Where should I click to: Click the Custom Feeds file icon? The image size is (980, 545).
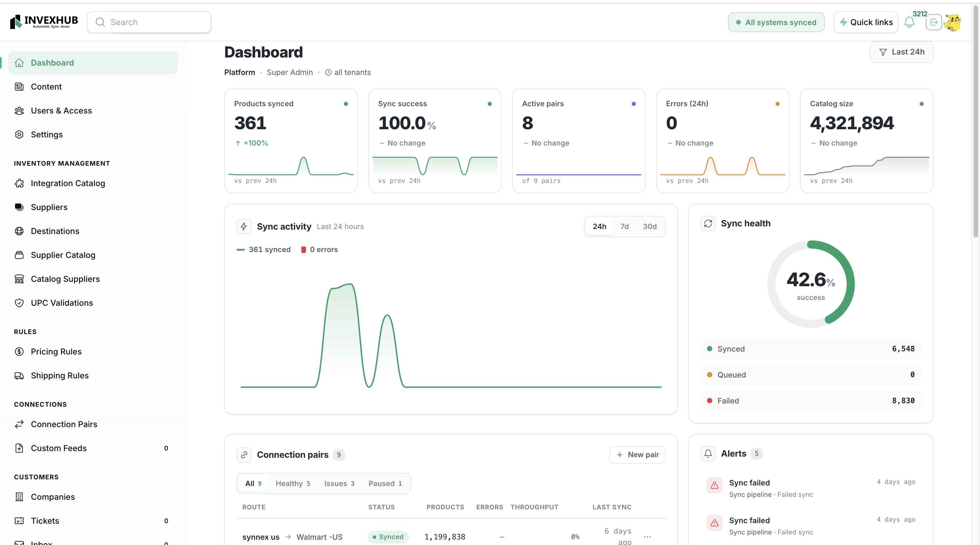tap(19, 449)
